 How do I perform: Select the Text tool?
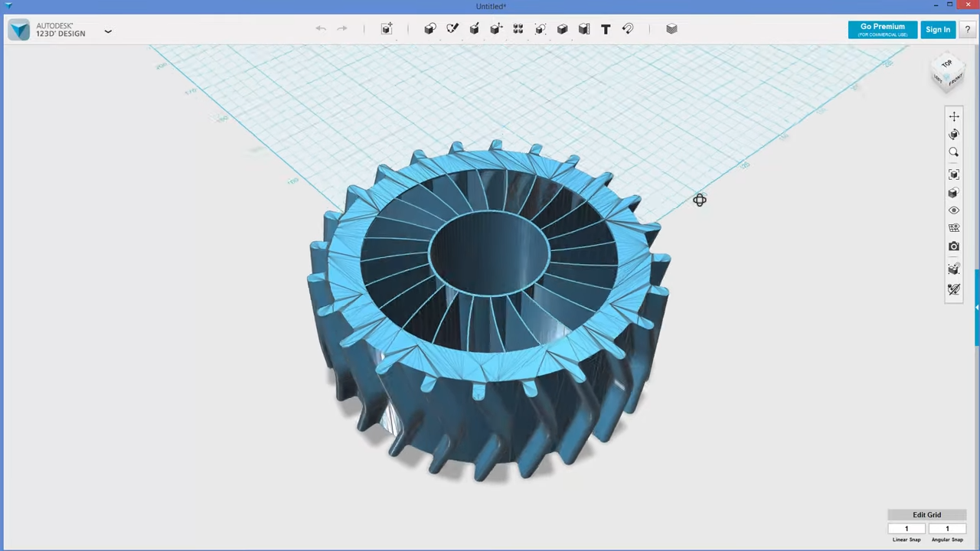[x=606, y=29]
